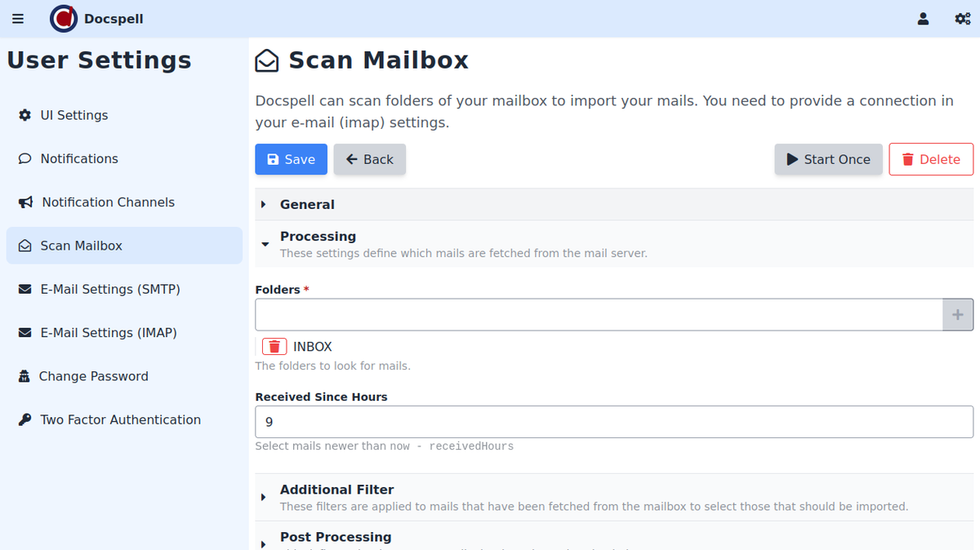Image resolution: width=980 pixels, height=550 pixels.
Task: Click the Received Since Hours field
Action: [613, 423]
